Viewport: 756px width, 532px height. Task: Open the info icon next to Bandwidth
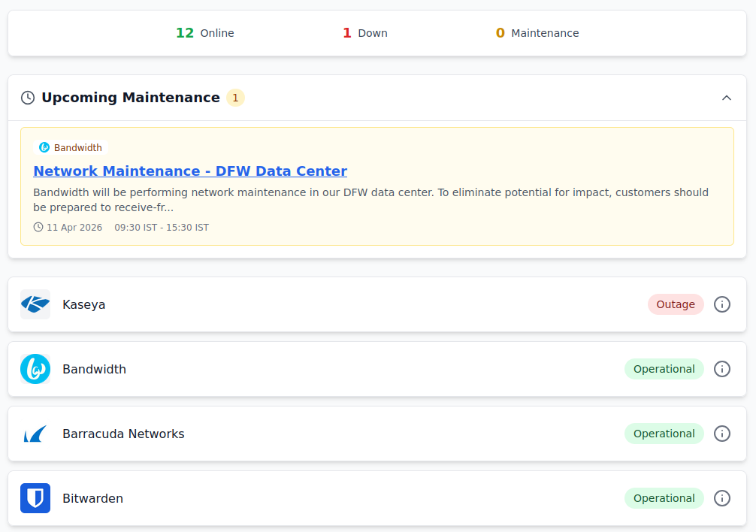[x=722, y=369]
